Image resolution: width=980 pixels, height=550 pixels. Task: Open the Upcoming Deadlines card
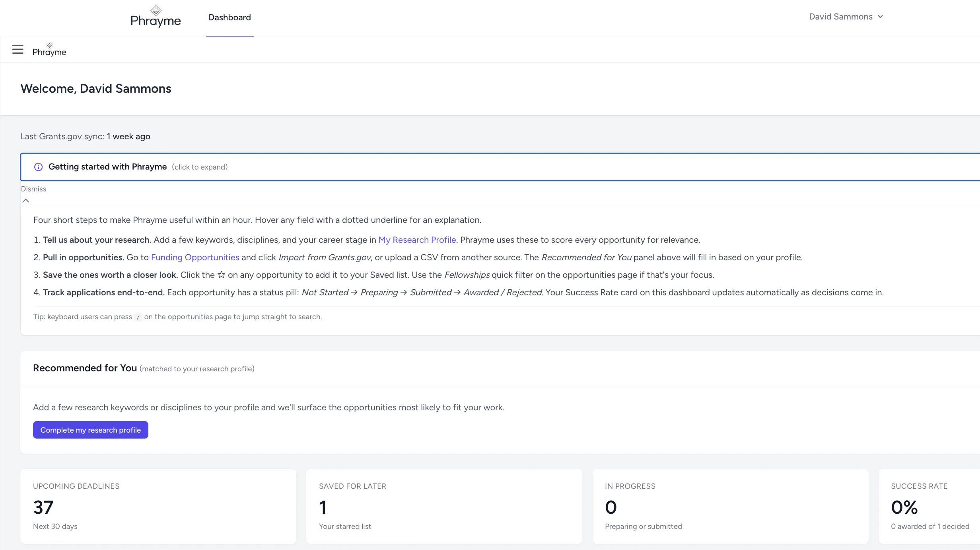[158, 506]
